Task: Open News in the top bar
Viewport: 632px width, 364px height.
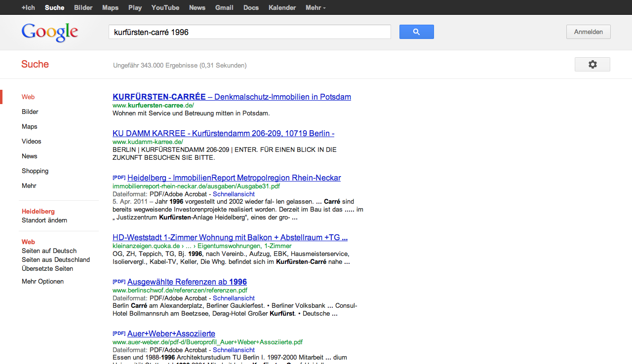Action: (197, 7)
